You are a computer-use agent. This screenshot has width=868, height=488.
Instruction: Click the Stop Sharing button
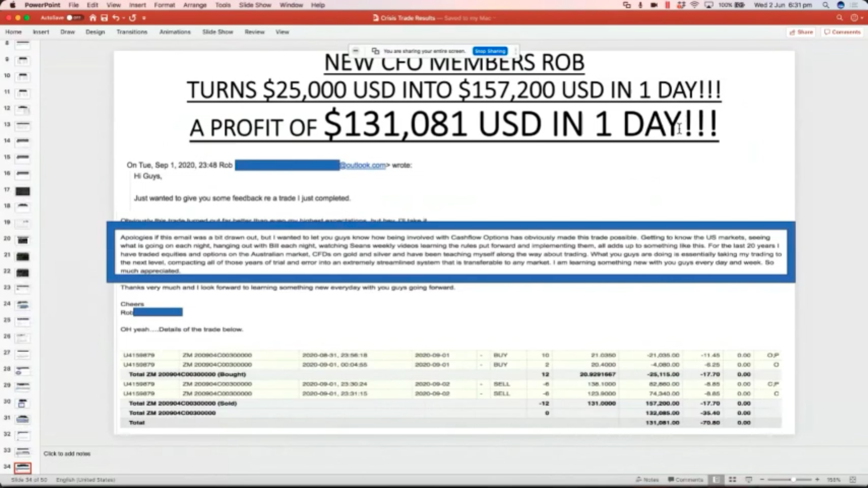490,51
